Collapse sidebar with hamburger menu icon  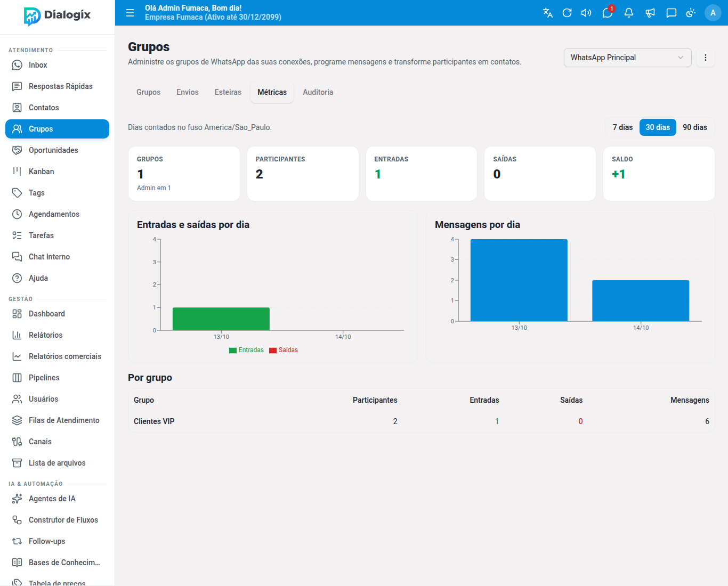click(130, 13)
